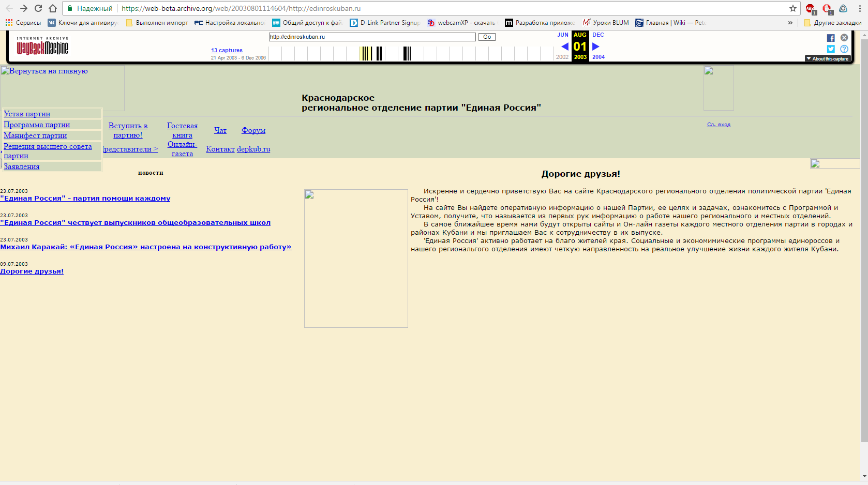
Task: Go to previous capture with left arrow
Action: click(x=565, y=47)
